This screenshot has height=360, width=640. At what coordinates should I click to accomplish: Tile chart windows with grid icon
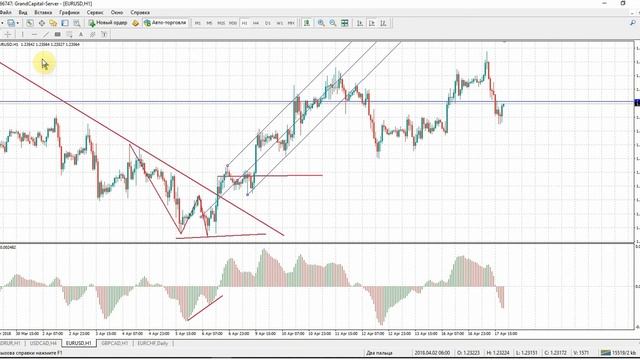345,23
